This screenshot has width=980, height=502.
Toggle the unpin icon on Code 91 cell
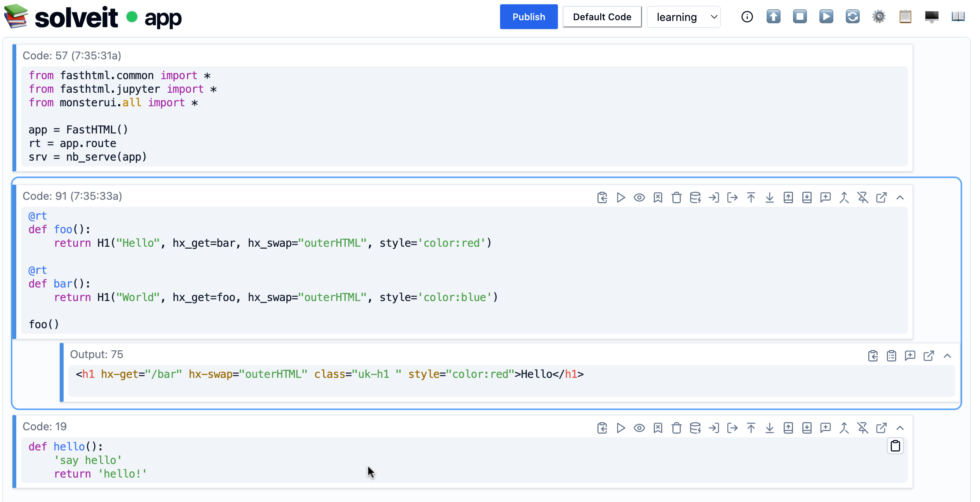tap(863, 197)
